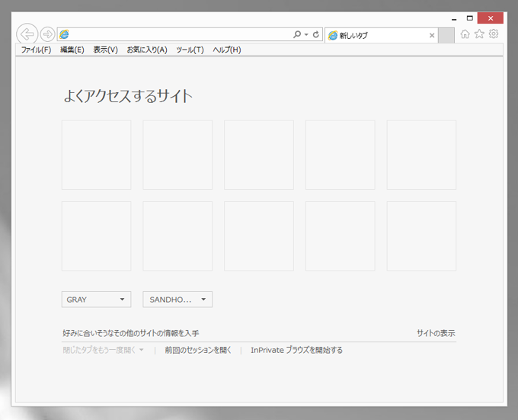Open a new blank tab button
Image resolution: width=518 pixels, height=420 pixels.
(x=446, y=35)
